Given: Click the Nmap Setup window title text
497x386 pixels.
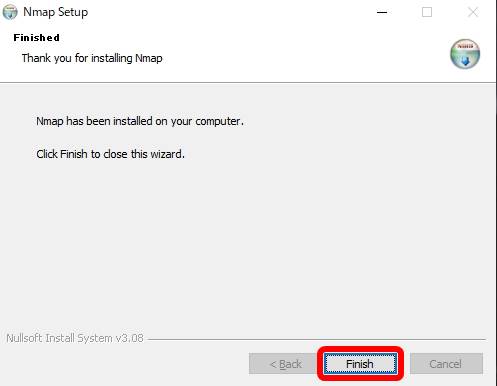Looking at the screenshot, I should tap(56, 12).
